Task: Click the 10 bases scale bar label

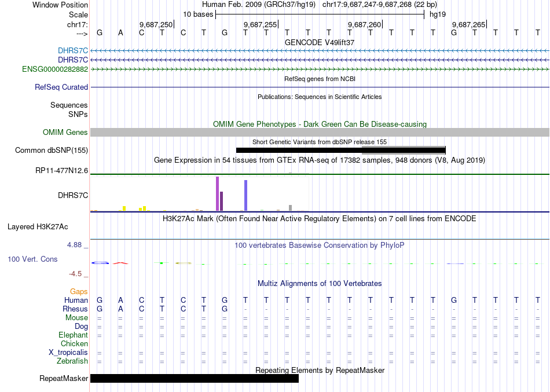Action: [x=198, y=14]
